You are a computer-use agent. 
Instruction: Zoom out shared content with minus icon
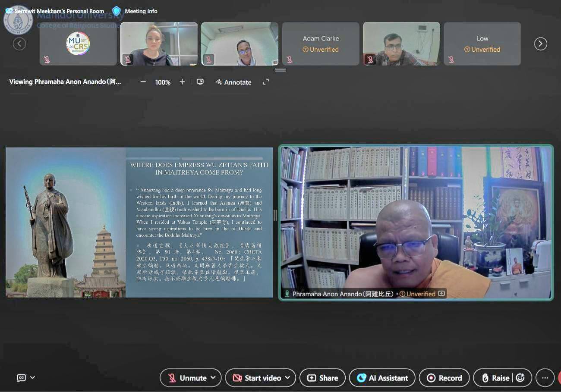tap(143, 82)
